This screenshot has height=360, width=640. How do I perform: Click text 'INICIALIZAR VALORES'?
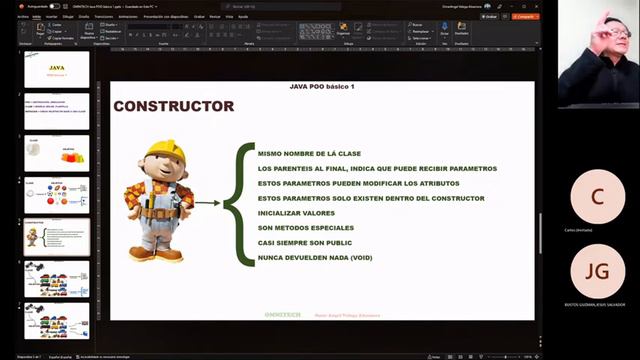[296, 213]
